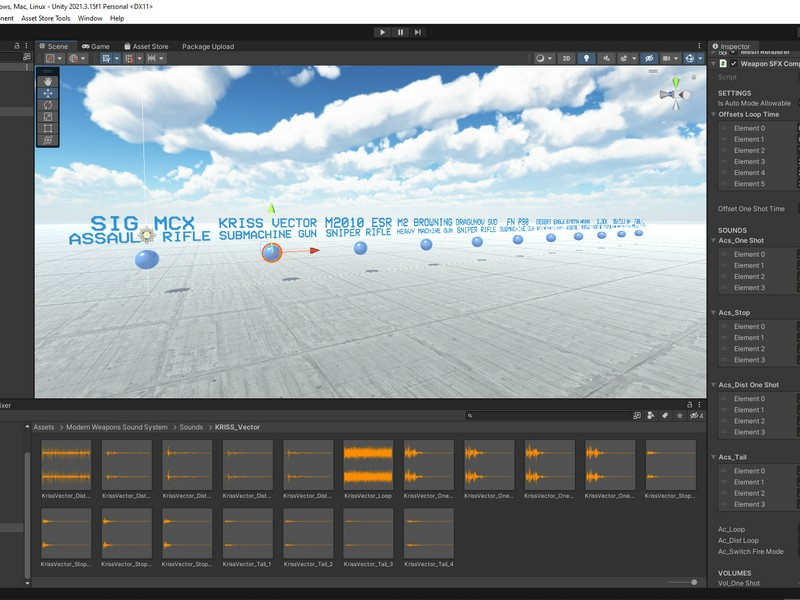Click the Step frame button
Viewport: 800px width, 600px height.
[418, 32]
